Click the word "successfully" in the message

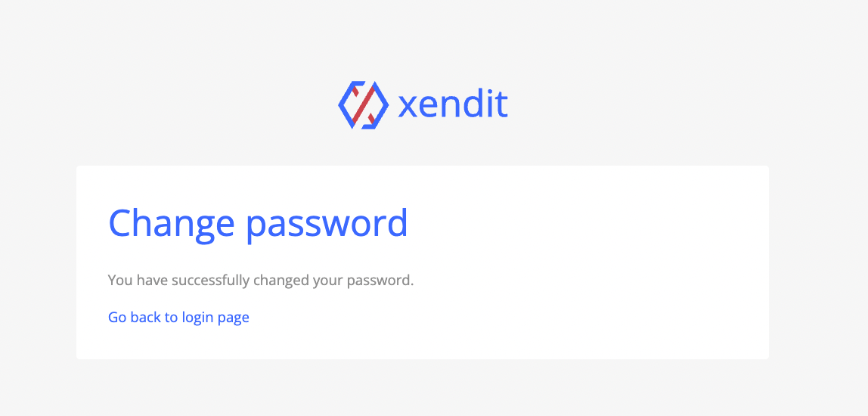(x=210, y=280)
